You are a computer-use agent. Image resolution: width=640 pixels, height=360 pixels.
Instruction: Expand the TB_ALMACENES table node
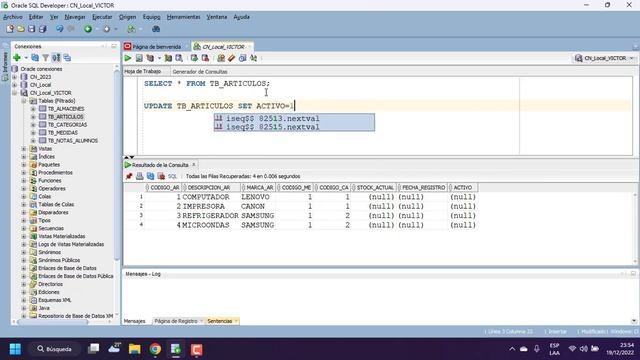tap(33, 109)
